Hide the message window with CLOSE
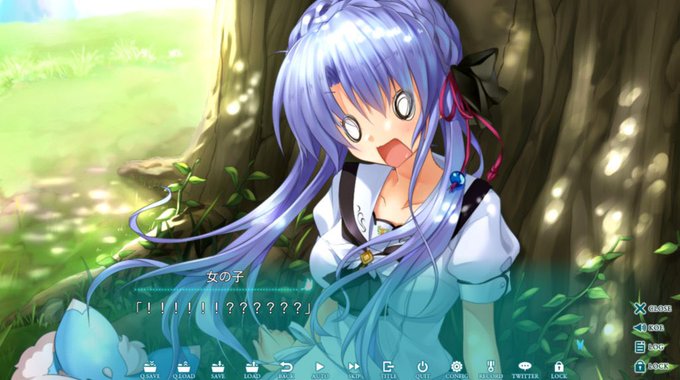This screenshot has height=380, width=680. coord(653,308)
